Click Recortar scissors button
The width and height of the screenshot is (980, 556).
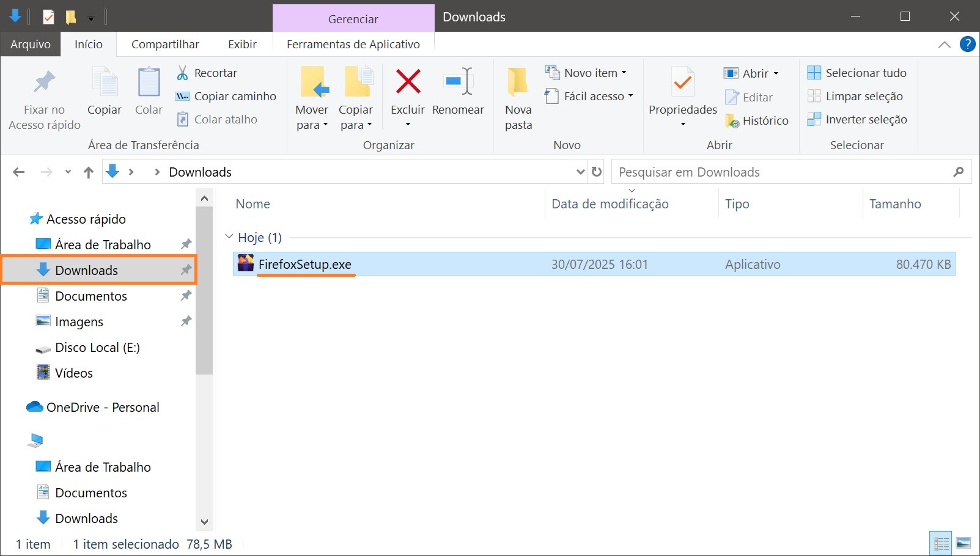pos(207,73)
